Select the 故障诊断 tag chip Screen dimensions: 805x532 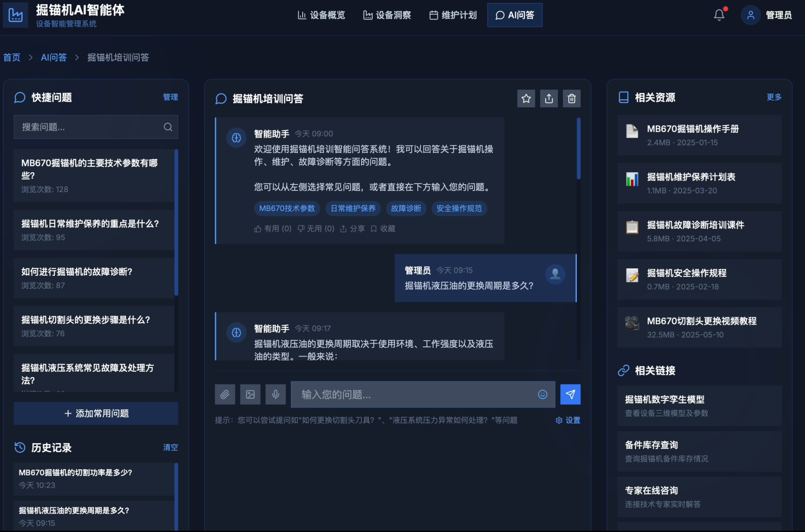(x=406, y=208)
